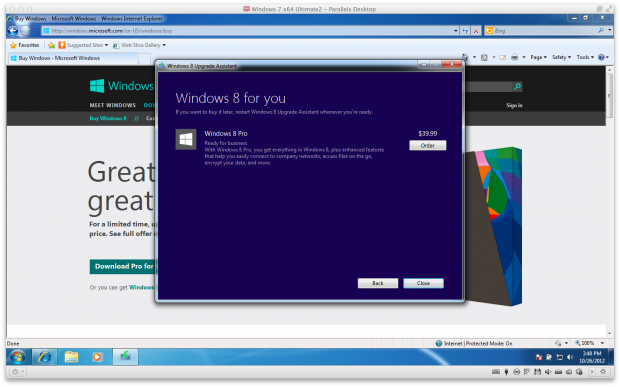Expand the Print options dropdown arrow
620x387 pixels.
coord(524,57)
